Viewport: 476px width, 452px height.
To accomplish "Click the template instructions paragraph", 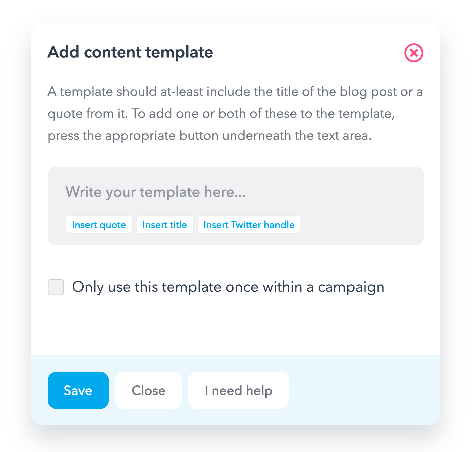I will (x=235, y=113).
